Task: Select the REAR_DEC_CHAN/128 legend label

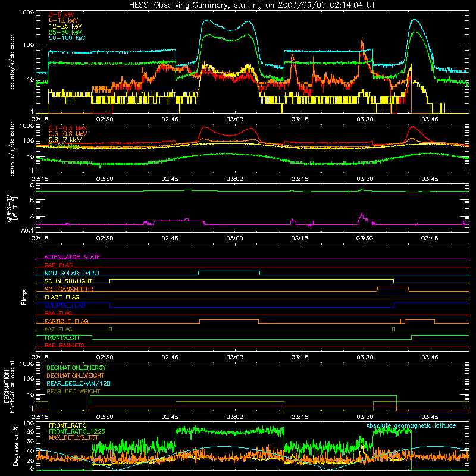Action: click(79, 383)
